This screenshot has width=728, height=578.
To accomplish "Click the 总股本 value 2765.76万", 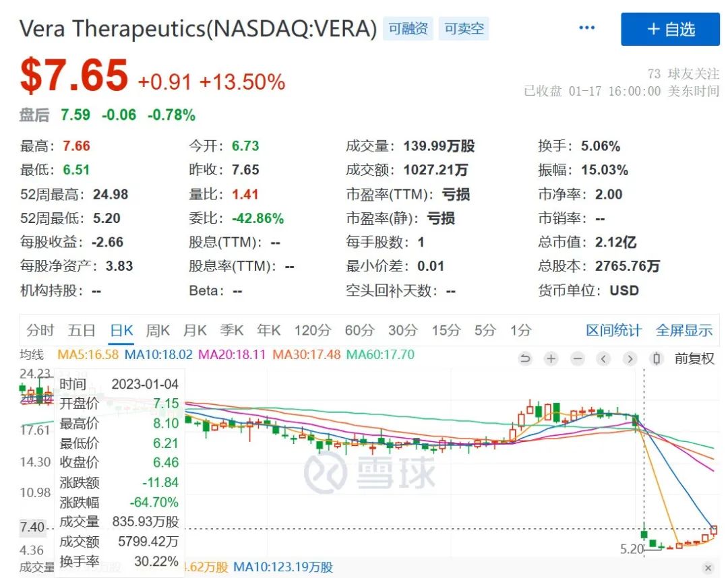I will (628, 266).
